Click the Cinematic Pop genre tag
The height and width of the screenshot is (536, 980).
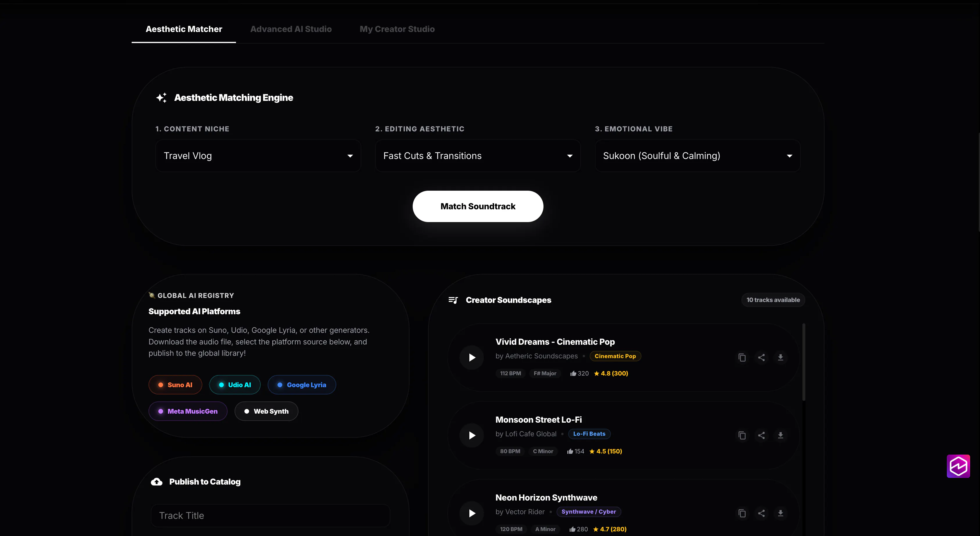(615, 356)
